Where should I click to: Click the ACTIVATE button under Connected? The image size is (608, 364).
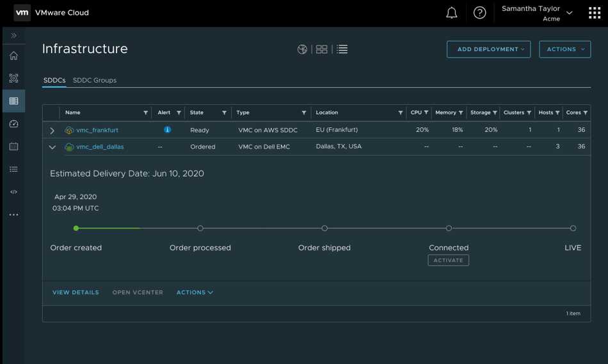pos(448,260)
